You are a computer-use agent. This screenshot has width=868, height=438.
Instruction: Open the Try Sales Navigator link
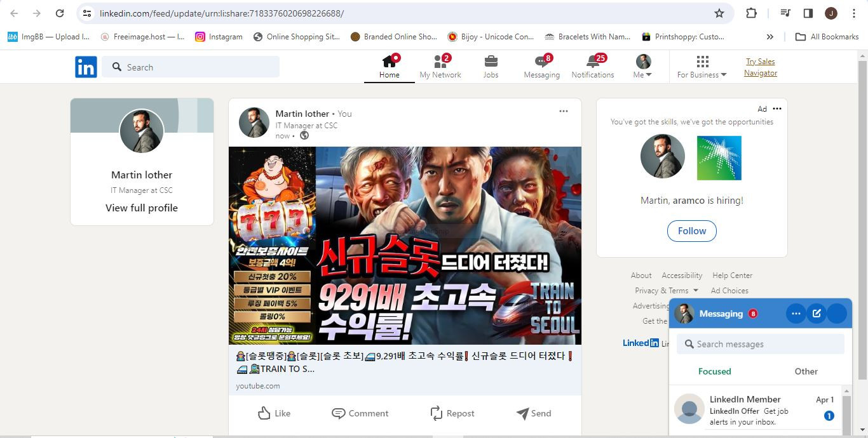(x=761, y=67)
